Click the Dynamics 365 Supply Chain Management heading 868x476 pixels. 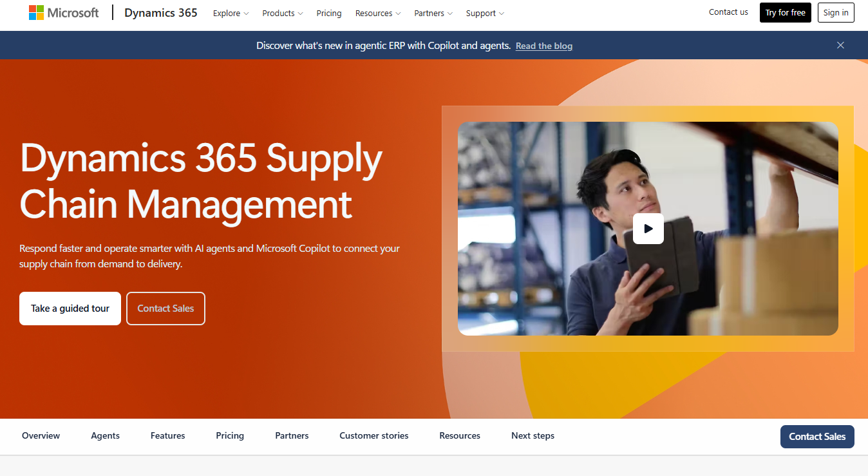tap(201, 181)
